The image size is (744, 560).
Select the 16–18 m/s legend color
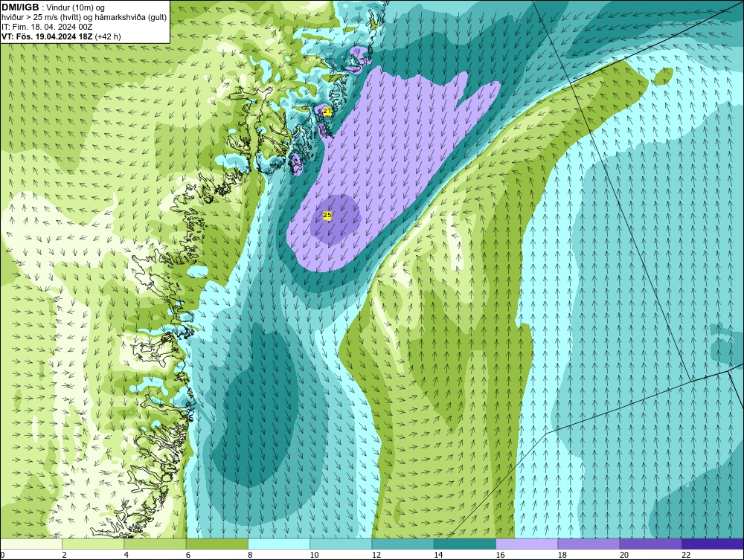click(527, 544)
